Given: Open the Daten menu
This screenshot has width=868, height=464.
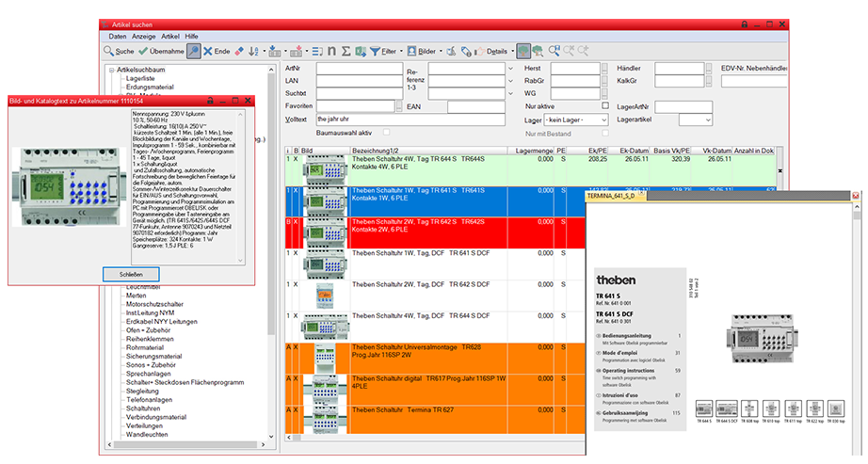Looking at the screenshot, I should coord(118,37).
